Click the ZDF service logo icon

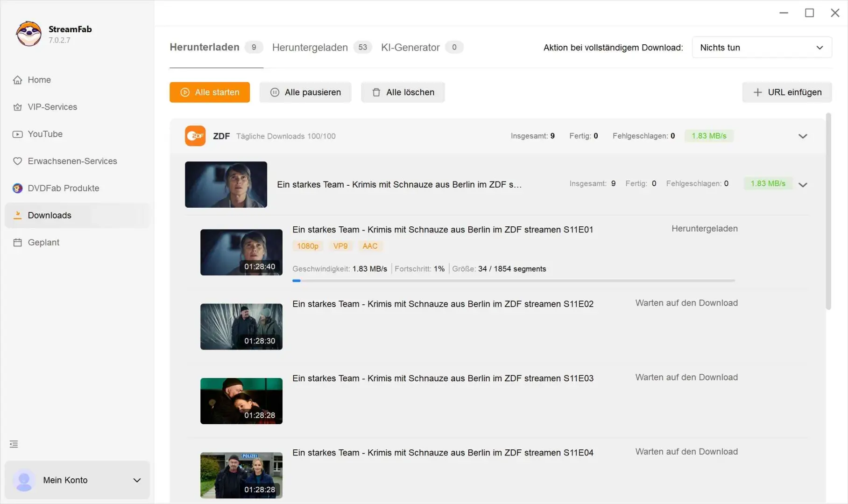click(195, 136)
